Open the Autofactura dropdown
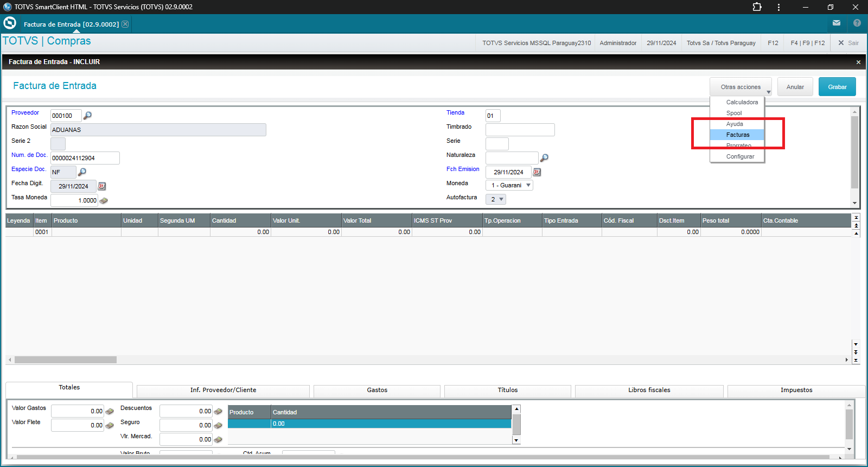The width and height of the screenshot is (868, 467). 496,199
